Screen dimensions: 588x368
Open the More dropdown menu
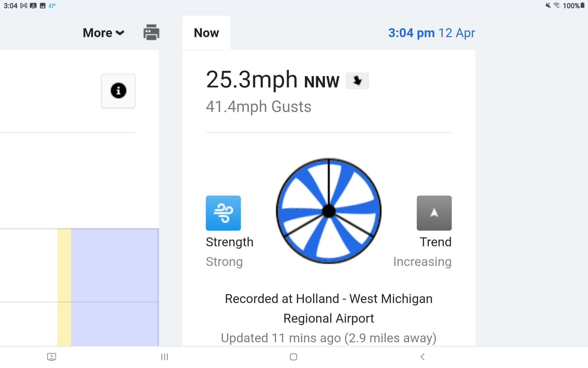[x=104, y=33]
